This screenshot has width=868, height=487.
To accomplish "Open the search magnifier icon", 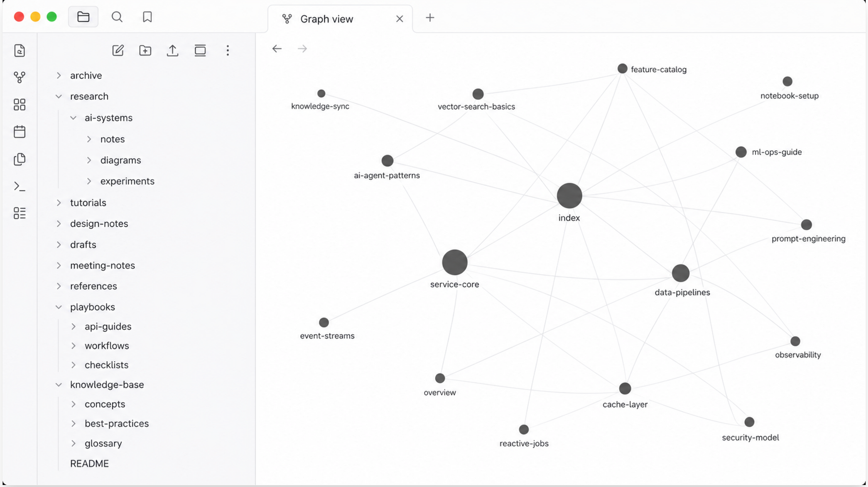I will tap(117, 17).
